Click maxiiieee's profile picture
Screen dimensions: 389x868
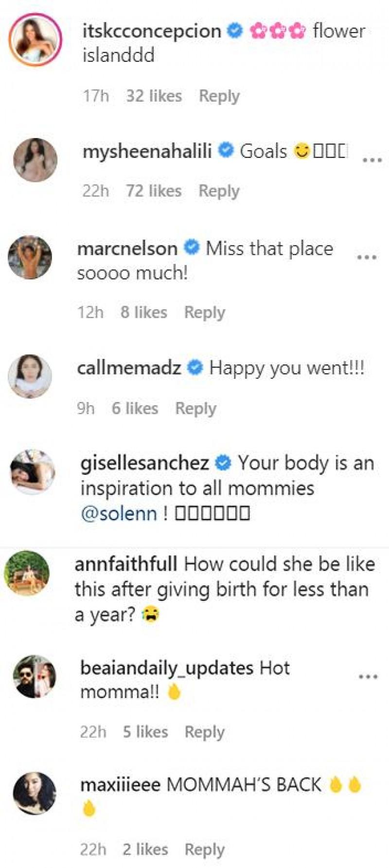(x=34, y=793)
